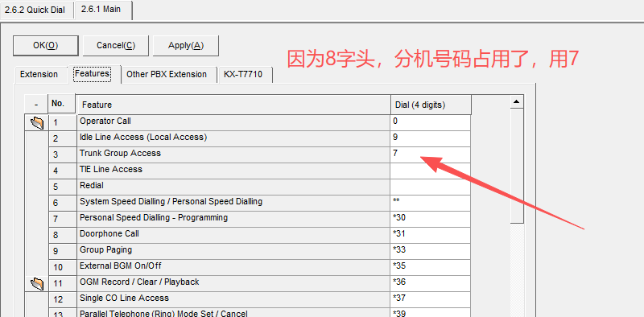Click row number 7 cell

63,219
